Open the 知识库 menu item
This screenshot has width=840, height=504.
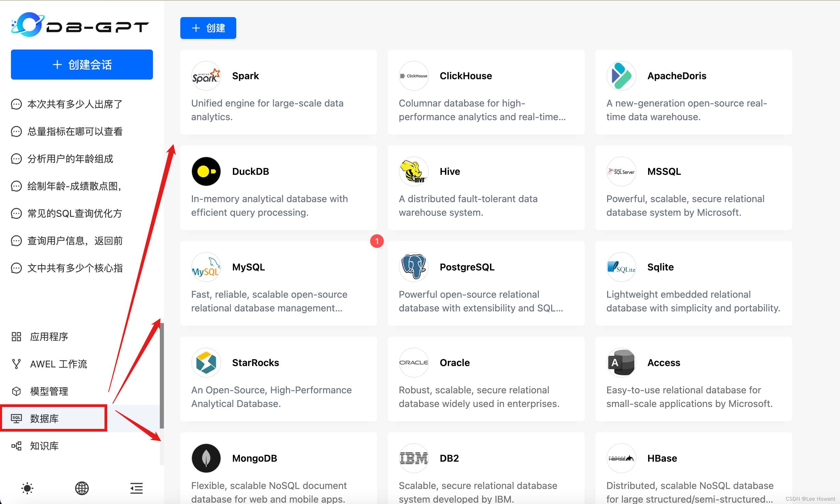click(x=44, y=446)
